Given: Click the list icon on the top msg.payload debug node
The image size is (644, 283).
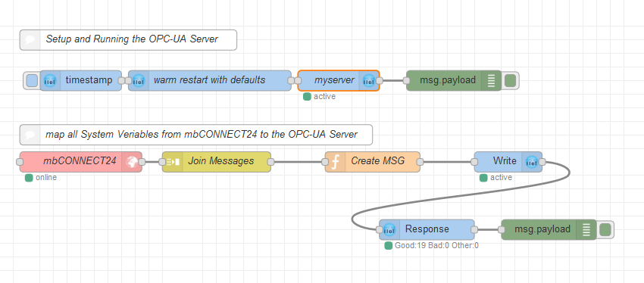Looking at the screenshot, I should coord(492,80).
